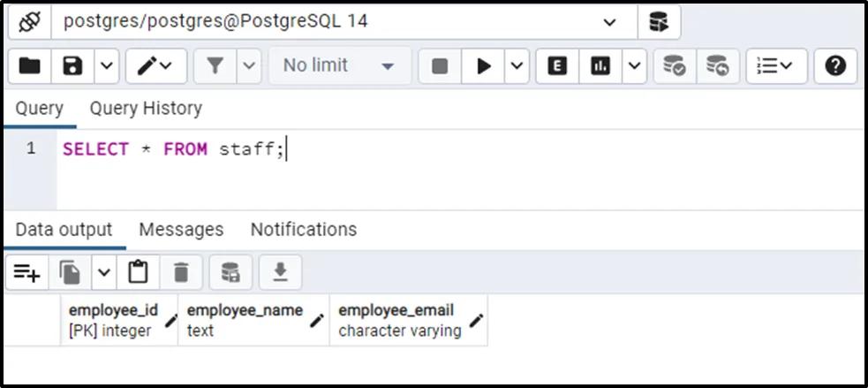868x388 pixels.
Task: Download the results as a file
Action: 280,272
